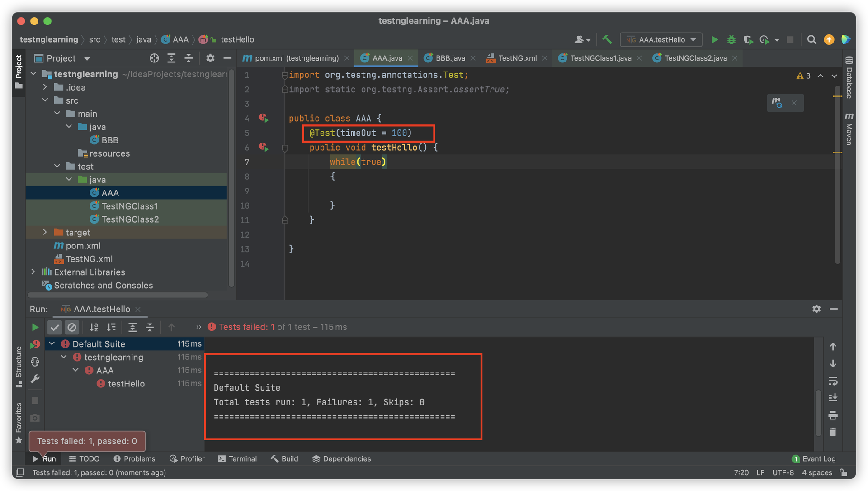Sort test results by duration

point(111,327)
